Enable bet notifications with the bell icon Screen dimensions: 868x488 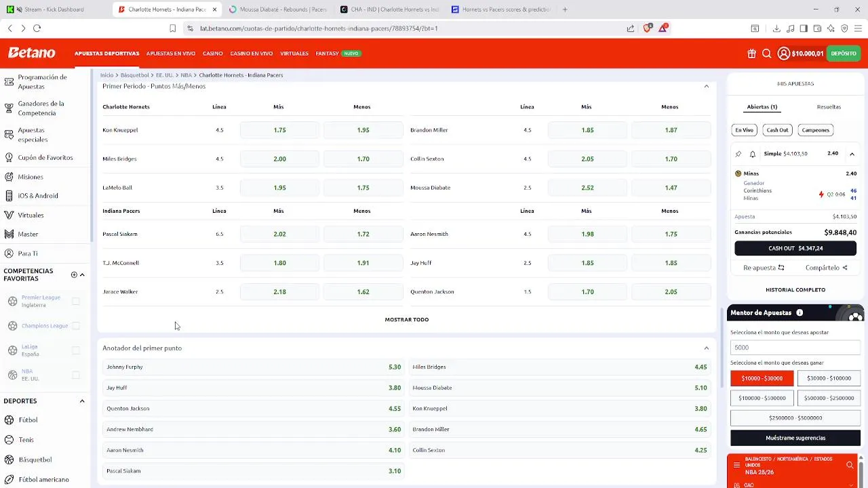point(753,154)
